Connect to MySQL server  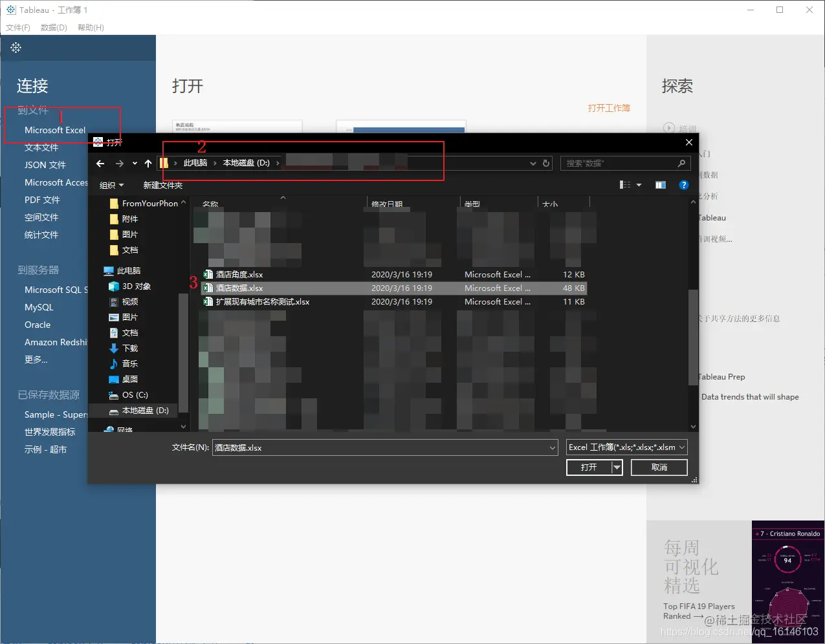tap(39, 307)
